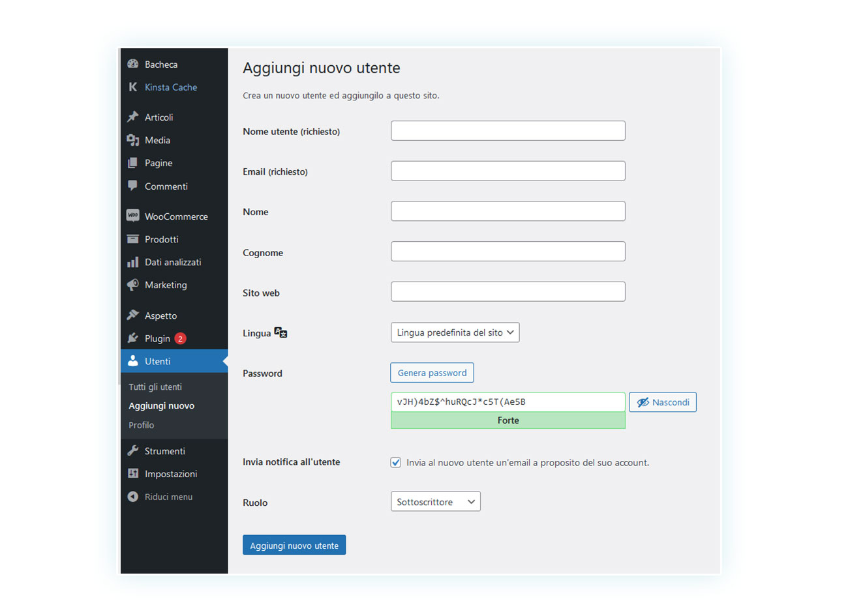Click the Dati analizzati menu label
Viewport: 848px width, 616px height.
click(x=173, y=262)
